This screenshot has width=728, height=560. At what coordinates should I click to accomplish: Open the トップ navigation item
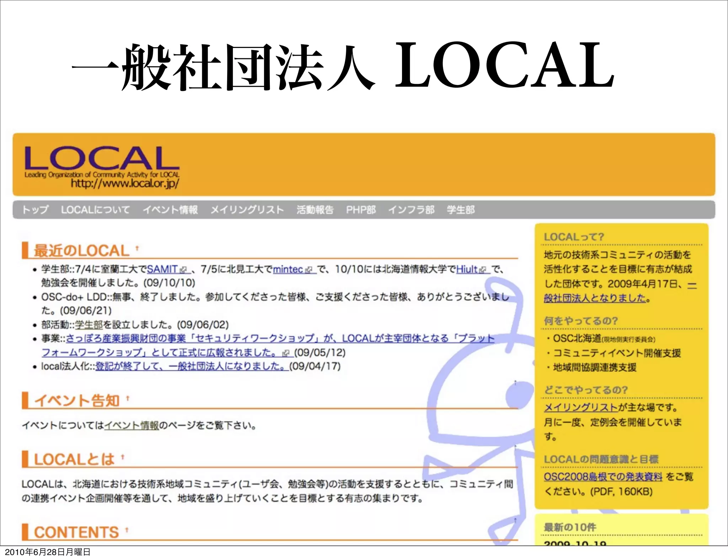coord(35,210)
